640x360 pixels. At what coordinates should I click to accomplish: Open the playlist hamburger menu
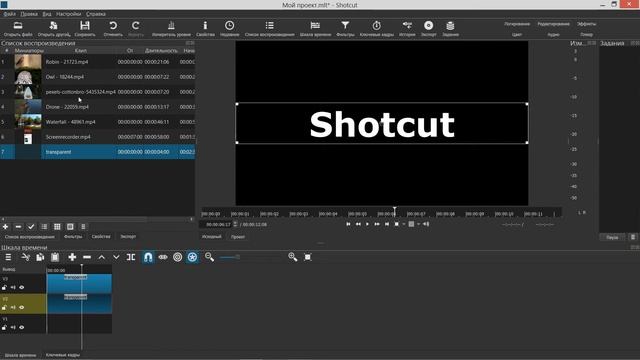click(x=83, y=227)
